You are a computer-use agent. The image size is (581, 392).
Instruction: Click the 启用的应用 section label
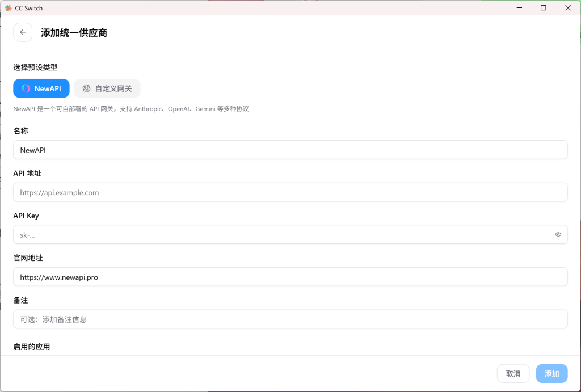tap(32, 347)
